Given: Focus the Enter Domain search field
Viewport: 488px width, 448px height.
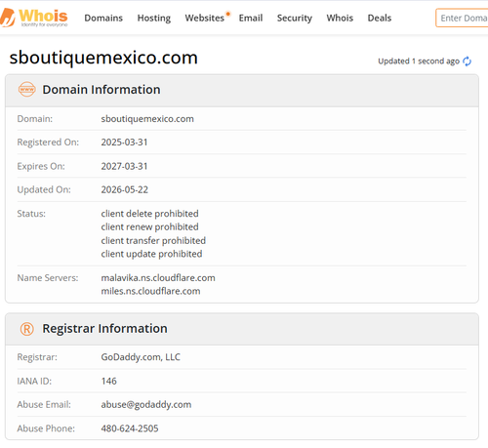Looking at the screenshot, I should [462, 18].
